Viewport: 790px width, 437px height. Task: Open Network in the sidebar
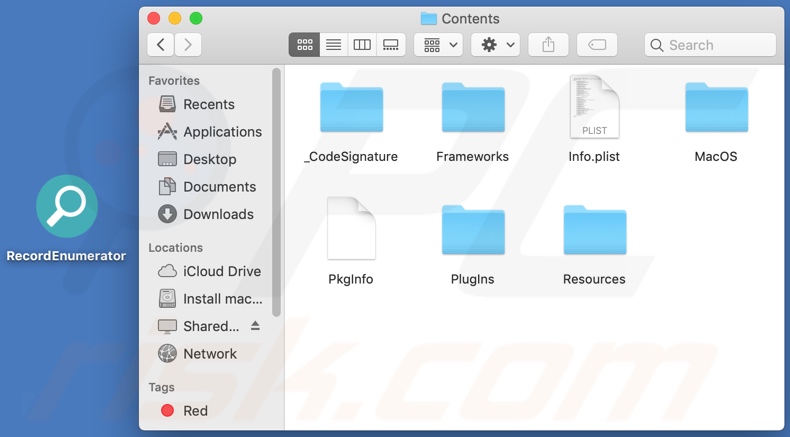pyautogui.click(x=210, y=354)
